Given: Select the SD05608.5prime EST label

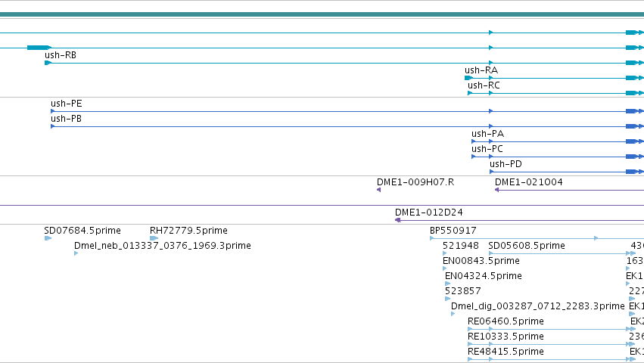Looking at the screenshot, I should 527,246.
